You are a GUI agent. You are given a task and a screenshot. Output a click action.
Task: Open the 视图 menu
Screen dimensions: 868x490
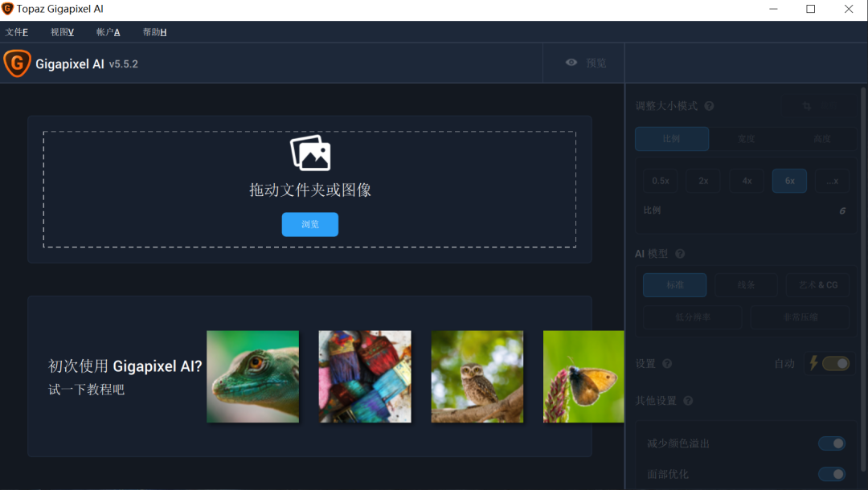click(x=62, y=32)
